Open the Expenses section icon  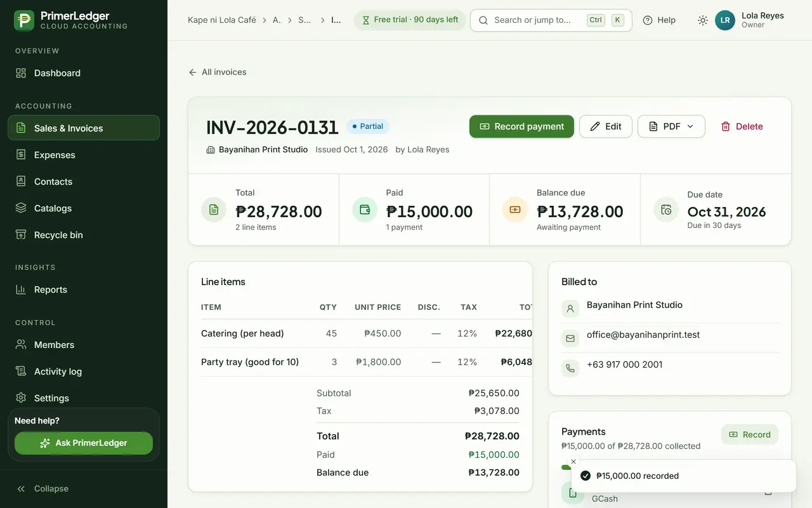point(21,155)
